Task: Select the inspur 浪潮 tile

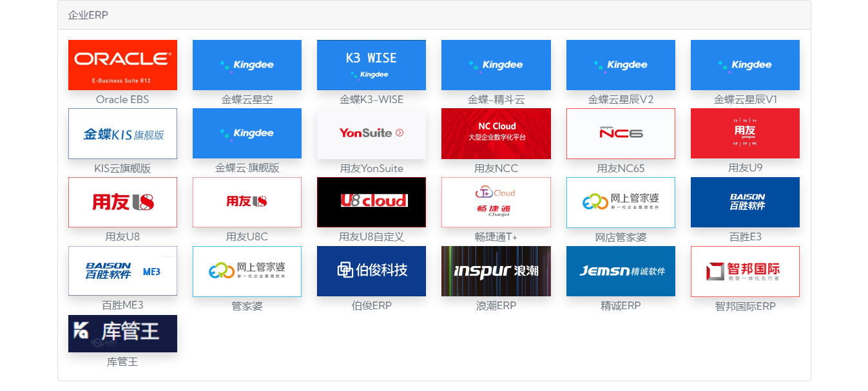Action: coord(496,271)
